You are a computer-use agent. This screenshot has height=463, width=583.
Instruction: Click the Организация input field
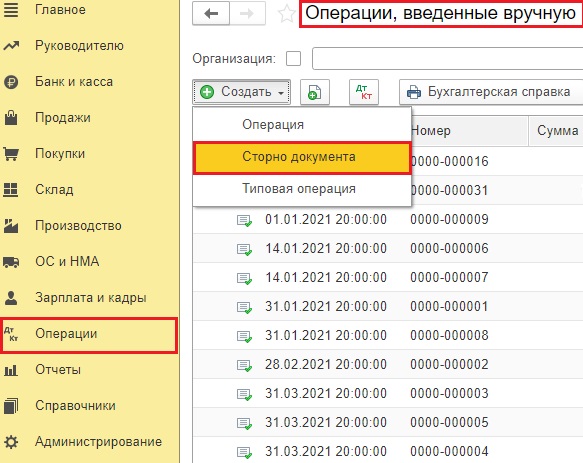[447, 59]
